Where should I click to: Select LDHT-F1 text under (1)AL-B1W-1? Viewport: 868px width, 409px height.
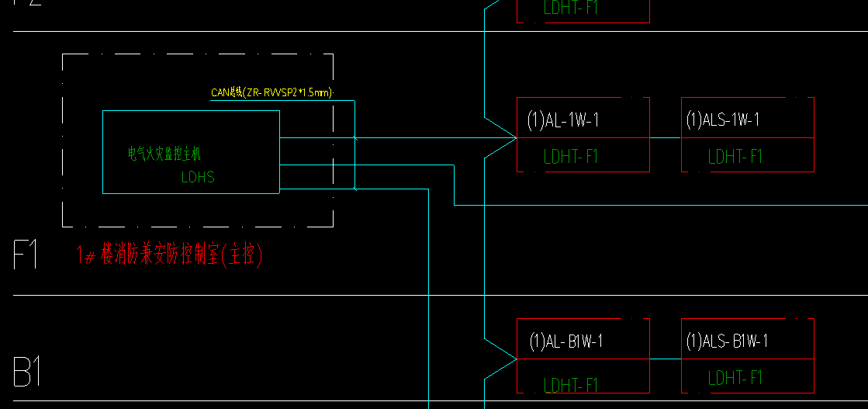[571, 385]
